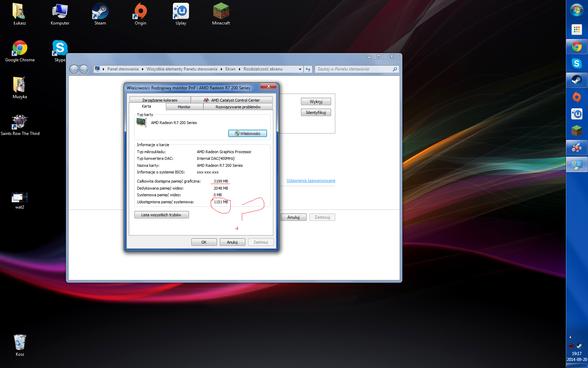Open the AMD Catalyst Control Center tab
588x368 pixels.
point(232,100)
